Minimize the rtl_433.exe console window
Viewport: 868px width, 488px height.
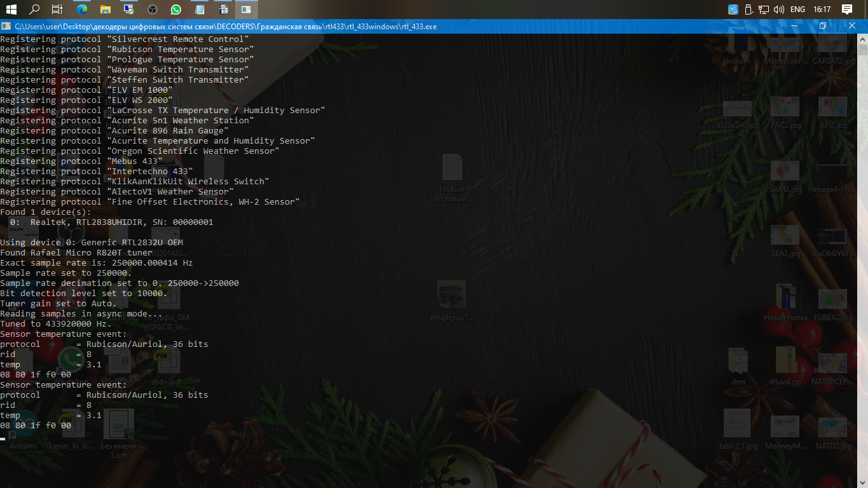point(794,26)
